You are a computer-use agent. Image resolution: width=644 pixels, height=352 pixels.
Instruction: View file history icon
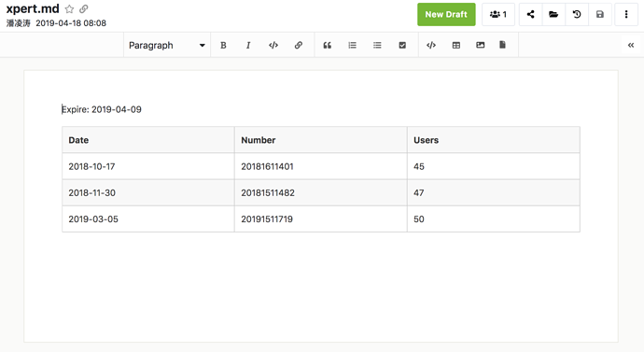click(x=577, y=14)
